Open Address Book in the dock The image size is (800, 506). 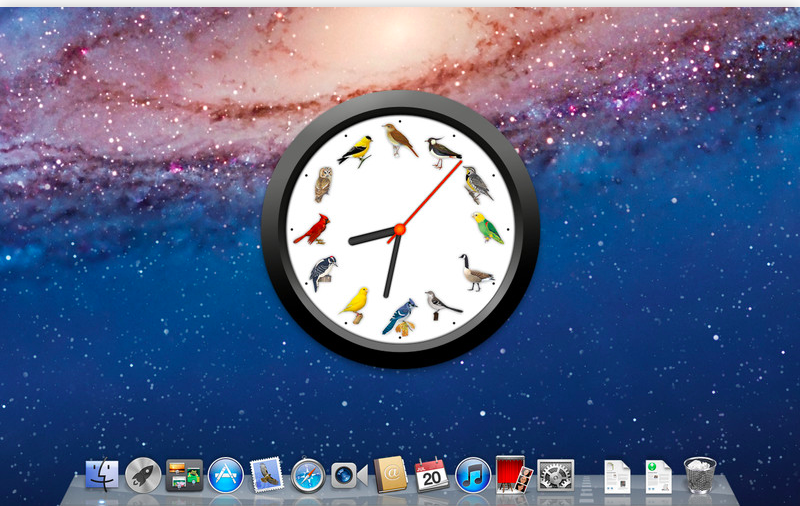click(391, 475)
